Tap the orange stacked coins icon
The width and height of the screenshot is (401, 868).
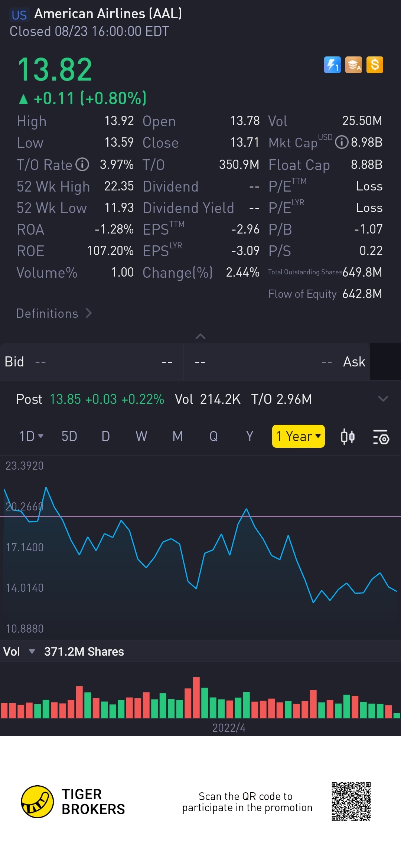click(x=353, y=65)
